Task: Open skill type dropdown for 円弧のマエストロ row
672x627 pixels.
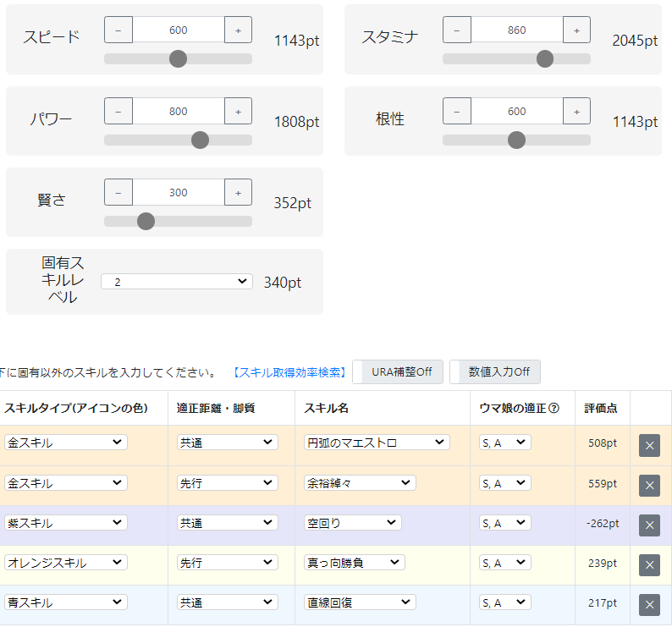Action: point(66,443)
